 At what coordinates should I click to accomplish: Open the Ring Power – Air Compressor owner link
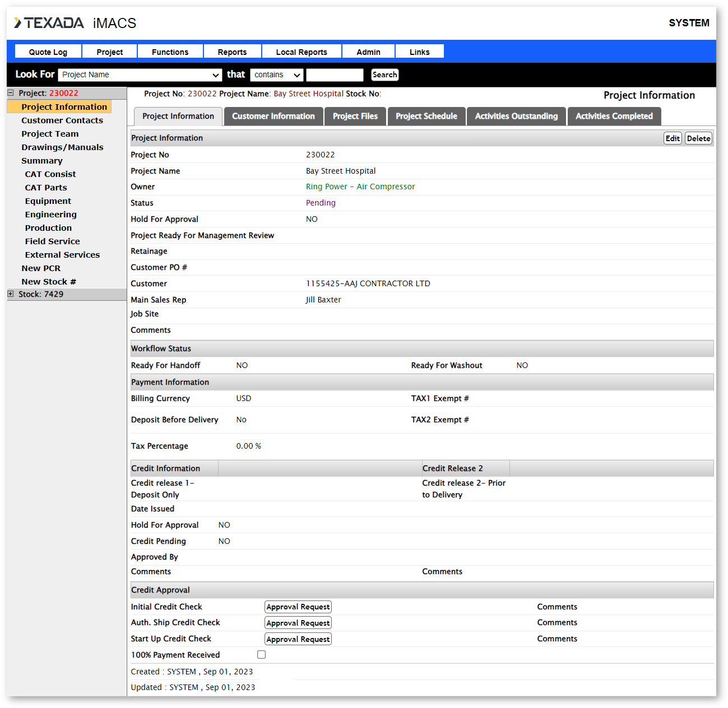[x=360, y=187]
